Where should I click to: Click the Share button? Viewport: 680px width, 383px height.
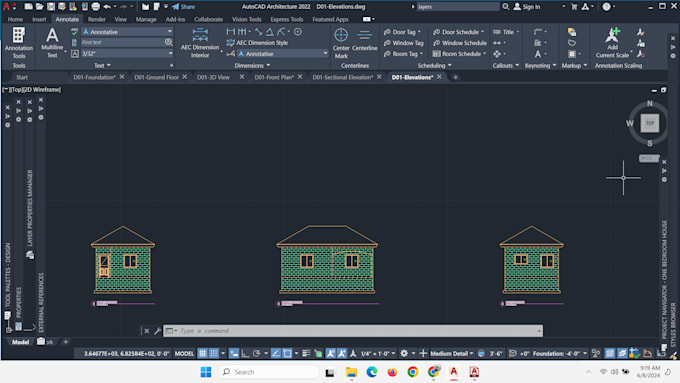click(183, 7)
